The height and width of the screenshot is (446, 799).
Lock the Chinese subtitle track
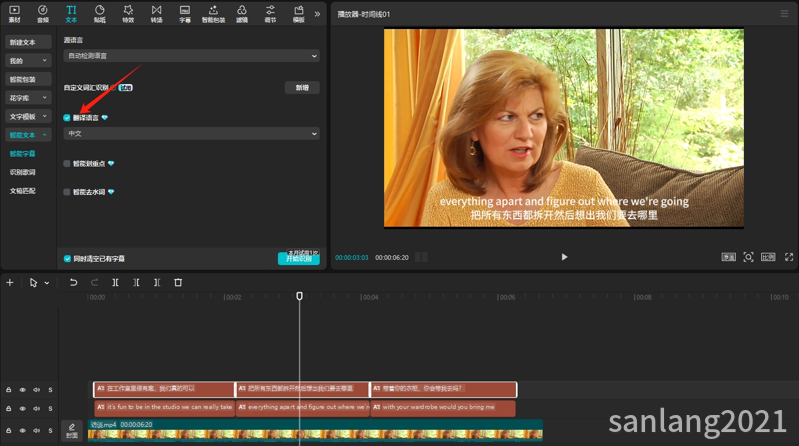pyautogui.click(x=9, y=390)
